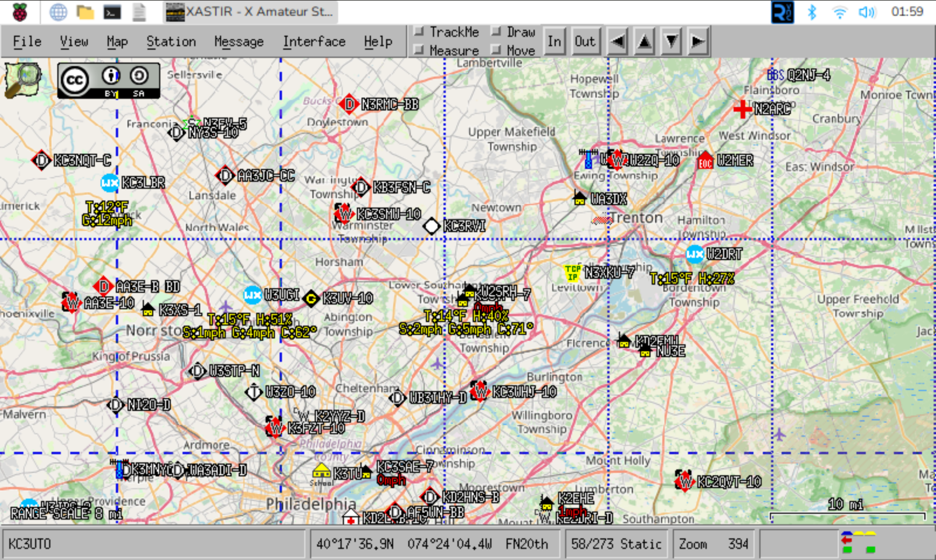Enable the Draw checkbox

pos(496,31)
